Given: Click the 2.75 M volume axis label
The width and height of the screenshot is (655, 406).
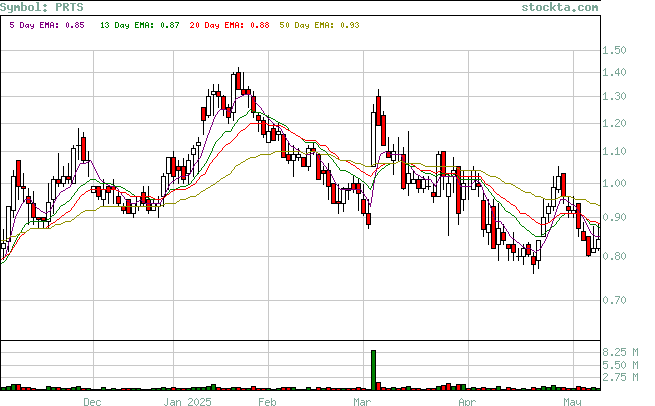Looking at the screenshot, I should [x=620, y=378].
